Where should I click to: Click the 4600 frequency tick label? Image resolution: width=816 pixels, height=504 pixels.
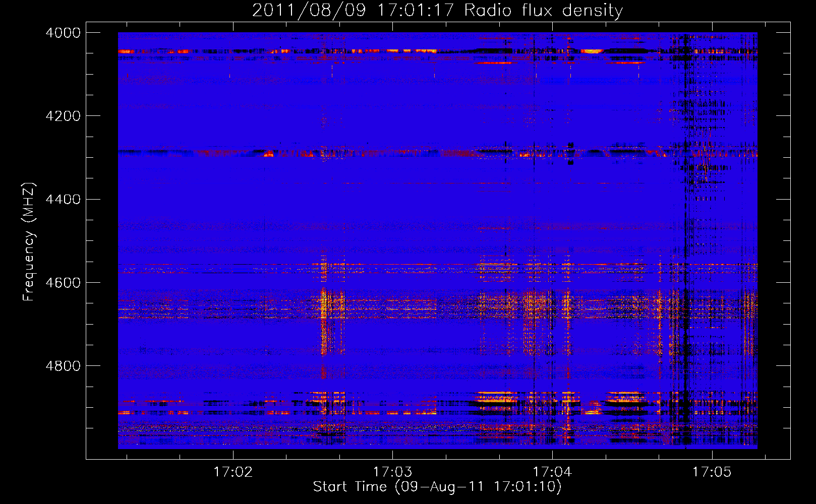click(63, 283)
